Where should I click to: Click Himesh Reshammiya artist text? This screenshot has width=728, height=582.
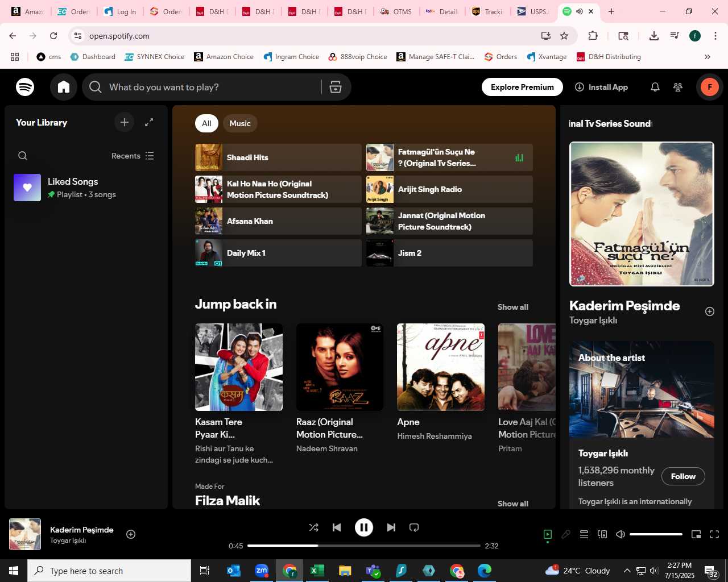point(435,436)
